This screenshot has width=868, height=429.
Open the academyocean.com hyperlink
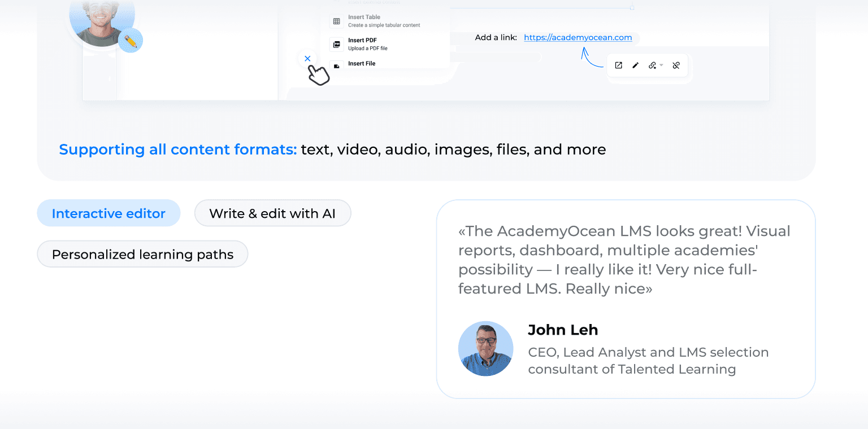[x=578, y=37]
